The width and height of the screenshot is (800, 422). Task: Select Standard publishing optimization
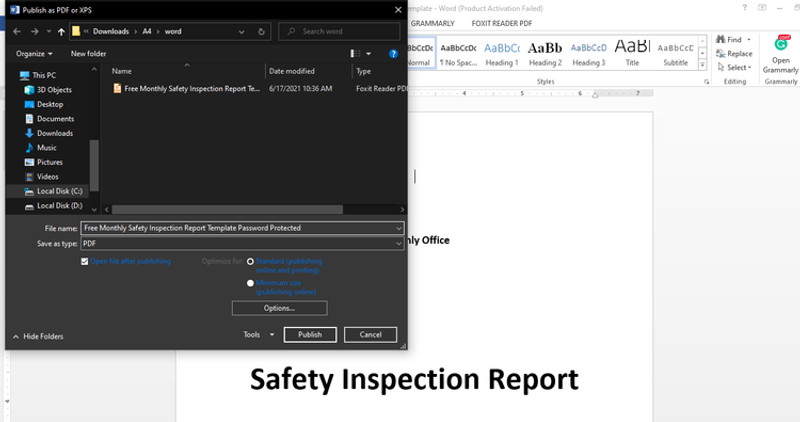250,261
